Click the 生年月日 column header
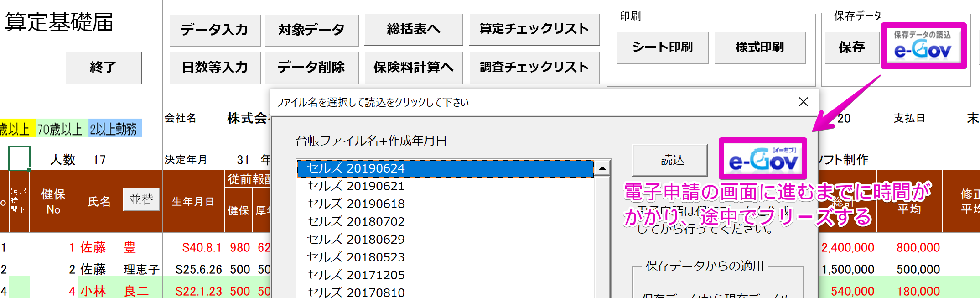980x298 pixels. click(x=193, y=201)
